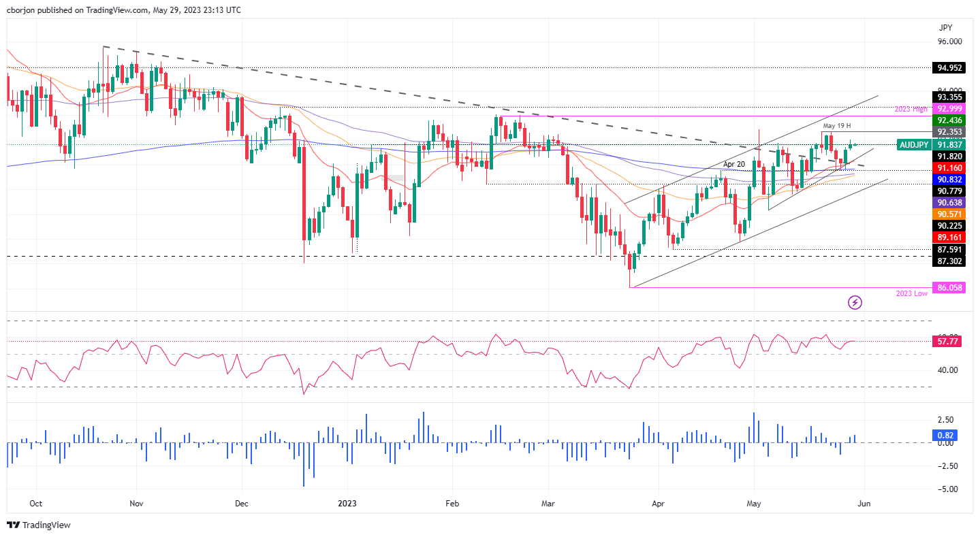
Task: Select the AUDJPY ticker price label
Action: [913, 145]
